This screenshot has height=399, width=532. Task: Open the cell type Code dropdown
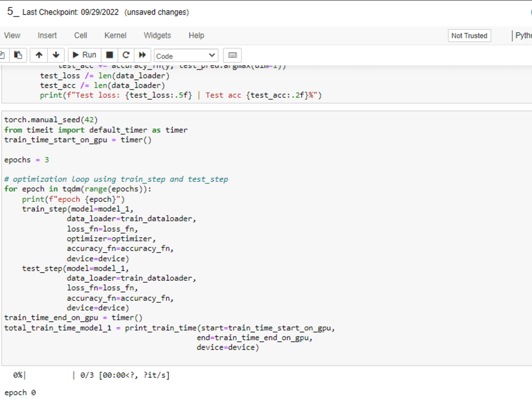(186, 56)
